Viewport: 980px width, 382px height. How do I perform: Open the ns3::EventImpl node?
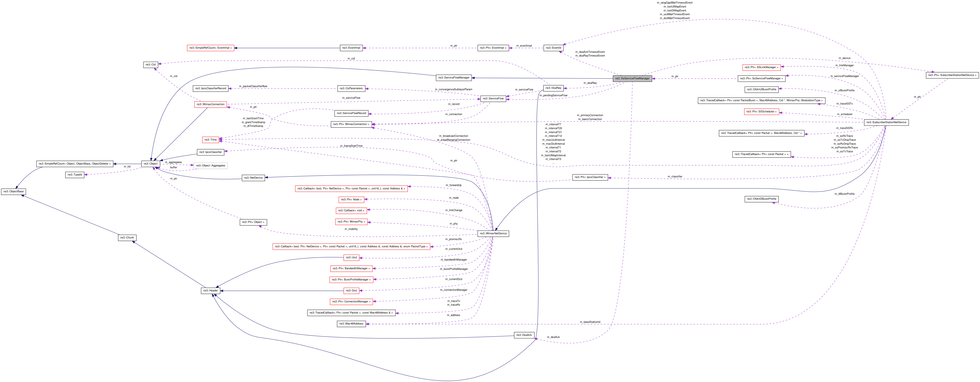[x=351, y=48]
